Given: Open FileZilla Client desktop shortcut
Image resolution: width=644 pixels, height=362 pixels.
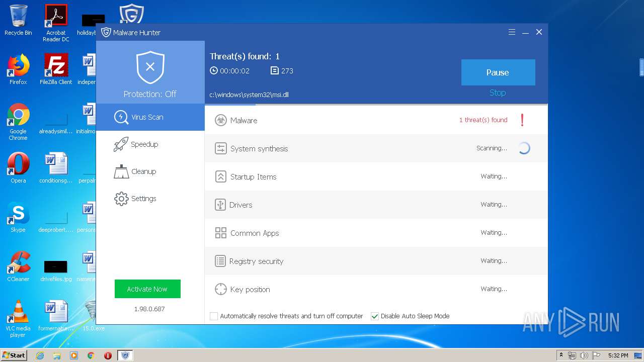Looking at the screenshot, I should [56, 69].
